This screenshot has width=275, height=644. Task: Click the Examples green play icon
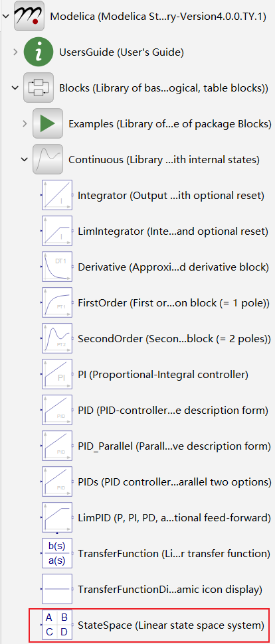[48, 123]
